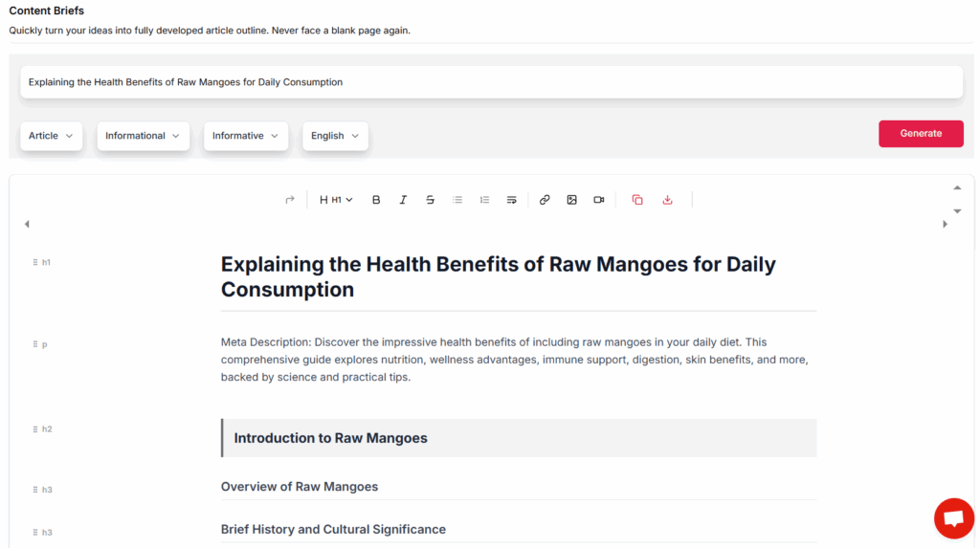The image size is (980, 548).
Task: Copy the outline content
Action: pyautogui.click(x=637, y=200)
